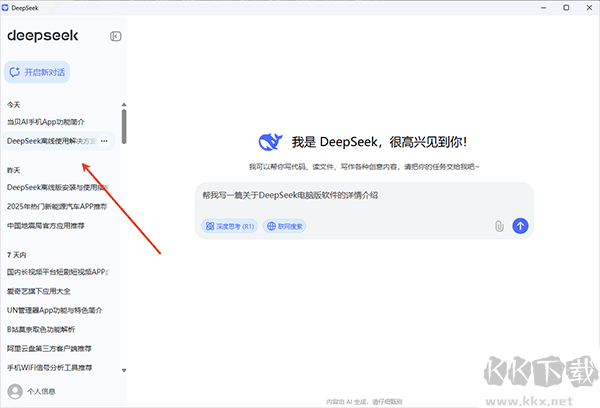
Task: Click the DeepSeek whale logo in the greeting
Action: pyautogui.click(x=271, y=142)
